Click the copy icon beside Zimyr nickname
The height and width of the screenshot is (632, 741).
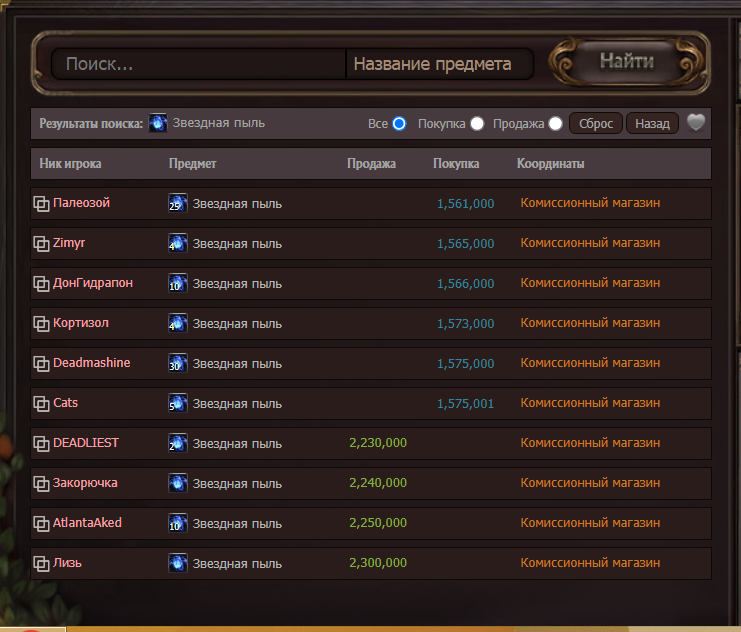[x=42, y=244]
